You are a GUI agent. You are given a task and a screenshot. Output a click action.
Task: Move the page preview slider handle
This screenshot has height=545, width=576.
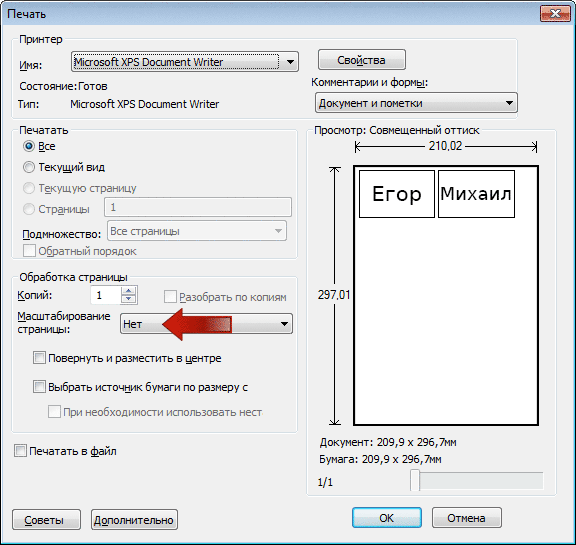pos(415,480)
